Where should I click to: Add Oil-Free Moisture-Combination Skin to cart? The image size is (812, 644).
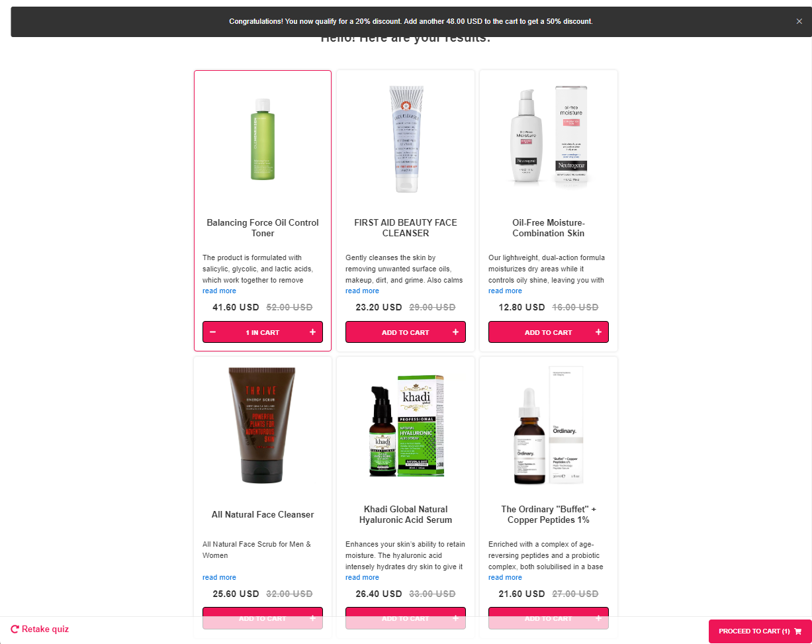click(549, 332)
